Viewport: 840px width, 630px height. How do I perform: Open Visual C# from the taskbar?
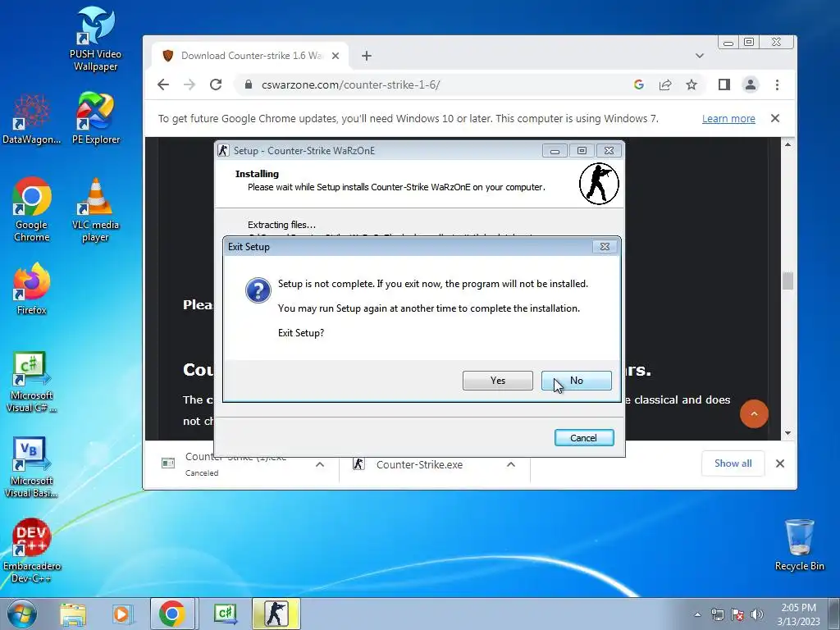click(226, 614)
